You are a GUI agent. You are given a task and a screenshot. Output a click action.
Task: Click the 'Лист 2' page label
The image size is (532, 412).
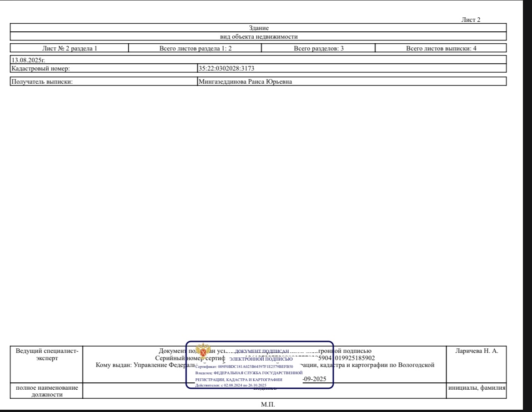click(471, 20)
